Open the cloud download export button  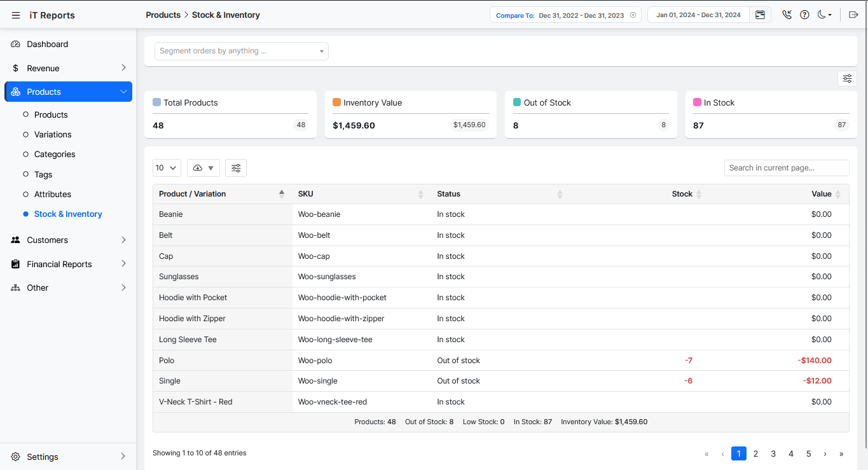pyautogui.click(x=203, y=168)
